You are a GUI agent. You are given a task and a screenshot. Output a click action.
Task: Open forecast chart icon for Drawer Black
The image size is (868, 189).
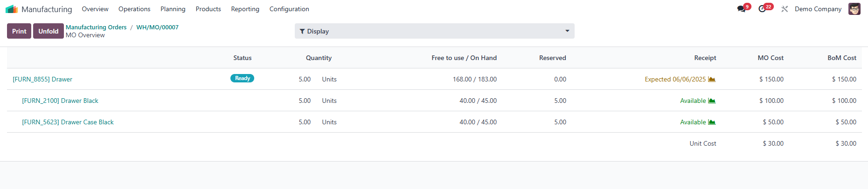tap(712, 101)
